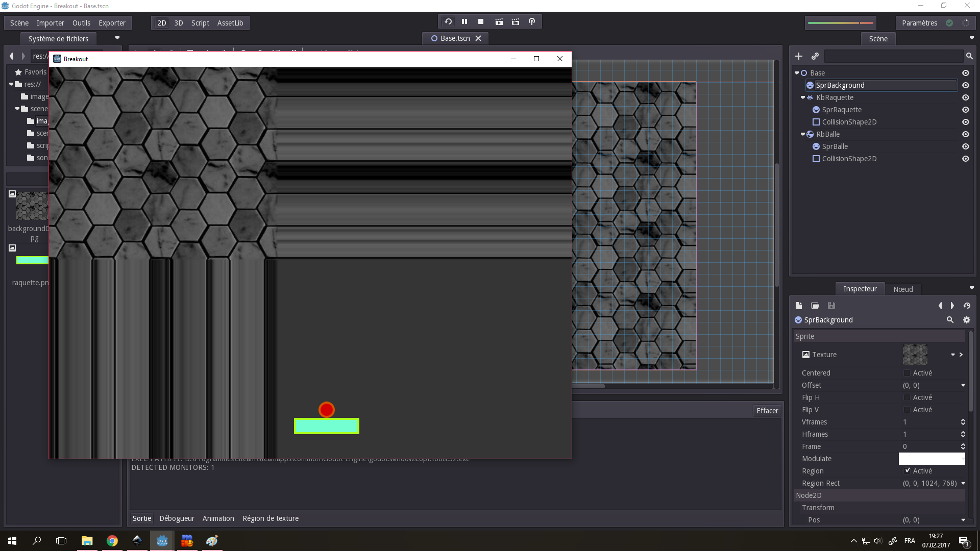The width and height of the screenshot is (980, 551).
Task: Expand the Region Rect dropdown
Action: pos(963,483)
